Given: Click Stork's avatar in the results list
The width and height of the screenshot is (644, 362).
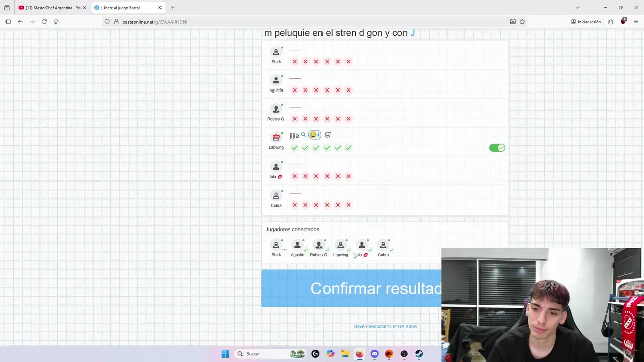Looking at the screenshot, I should (x=276, y=52).
